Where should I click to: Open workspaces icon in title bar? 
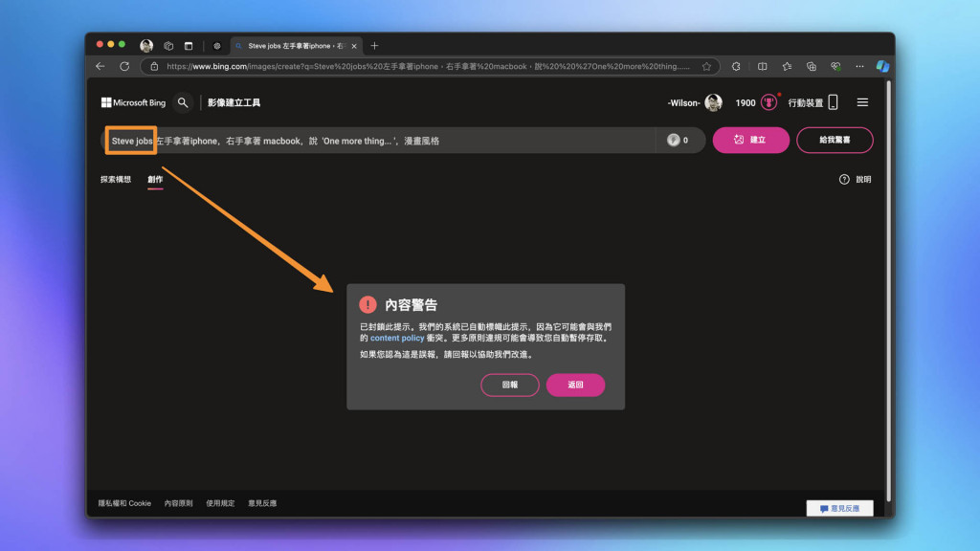[168, 46]
